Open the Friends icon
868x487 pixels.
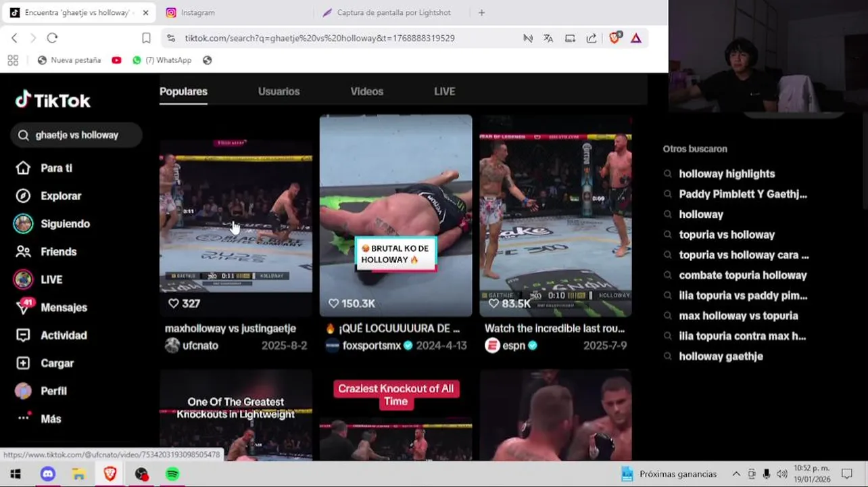pos(23,252)
